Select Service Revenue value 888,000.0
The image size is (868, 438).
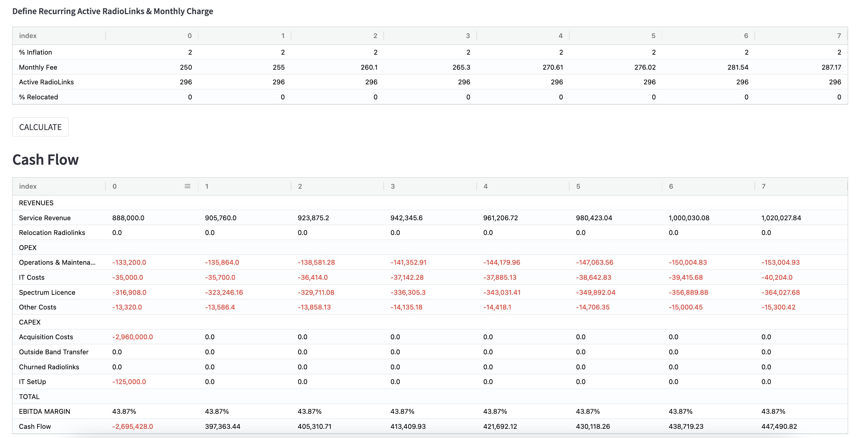pos(128,218)
